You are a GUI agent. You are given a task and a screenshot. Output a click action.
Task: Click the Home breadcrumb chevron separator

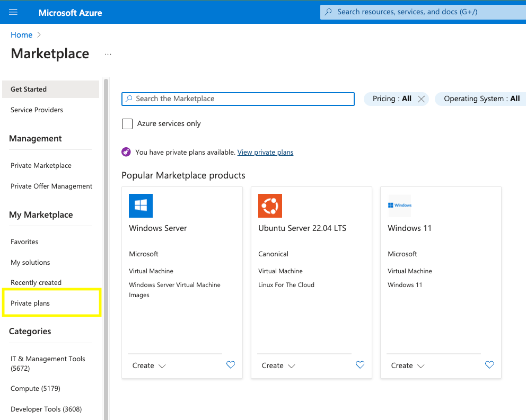[39, 35]
